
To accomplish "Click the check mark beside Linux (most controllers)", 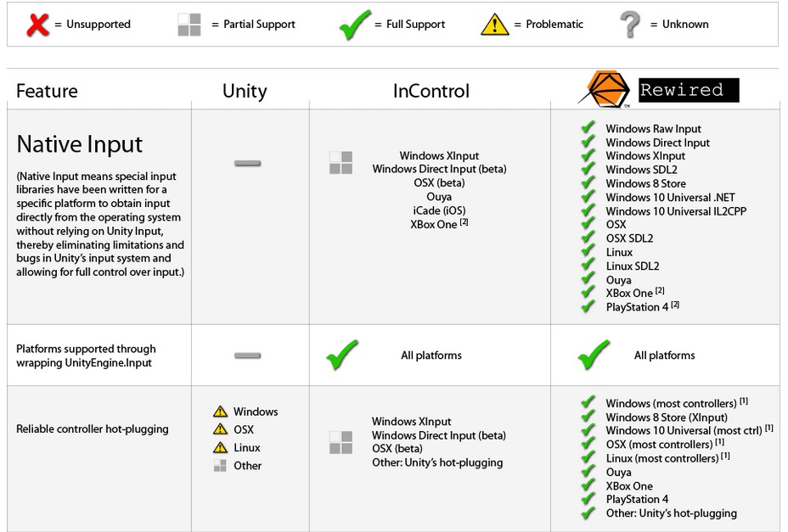I will [x=588, y=457].
